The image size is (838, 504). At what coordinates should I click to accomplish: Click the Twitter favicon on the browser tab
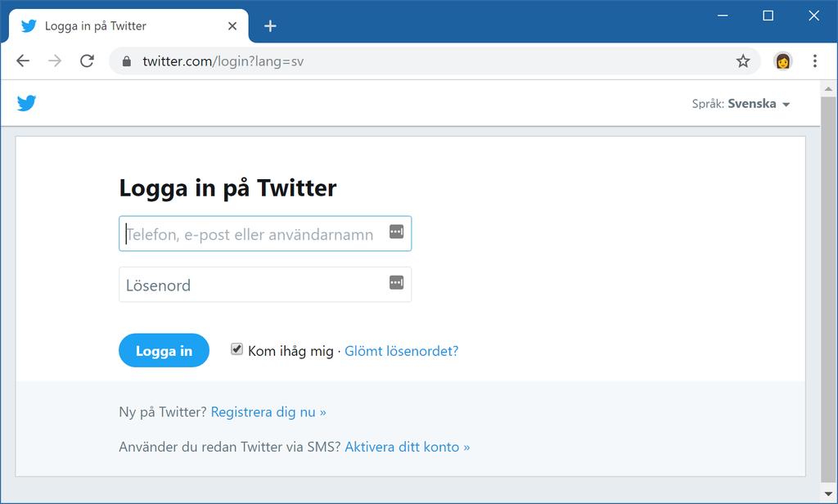[29, 25]
